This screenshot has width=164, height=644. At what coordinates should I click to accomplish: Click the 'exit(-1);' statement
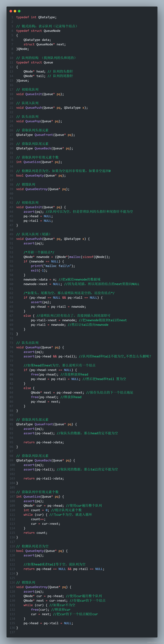pos(39,270)
